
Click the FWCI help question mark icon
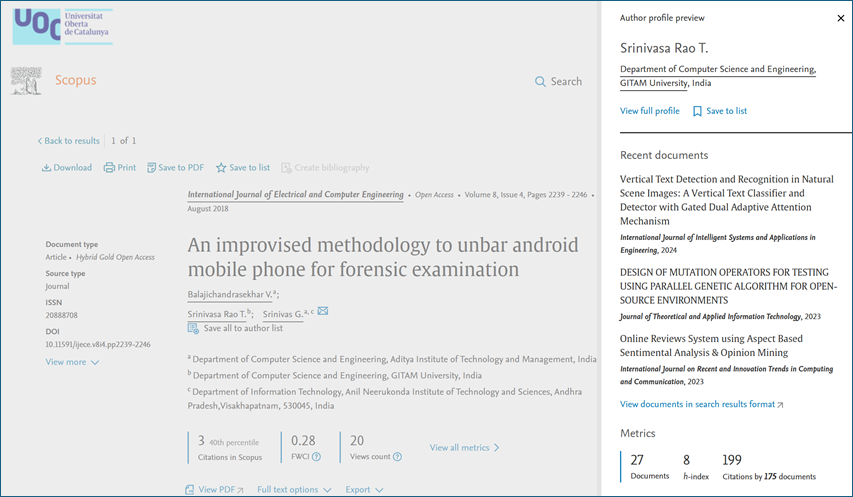pos(316,457)
